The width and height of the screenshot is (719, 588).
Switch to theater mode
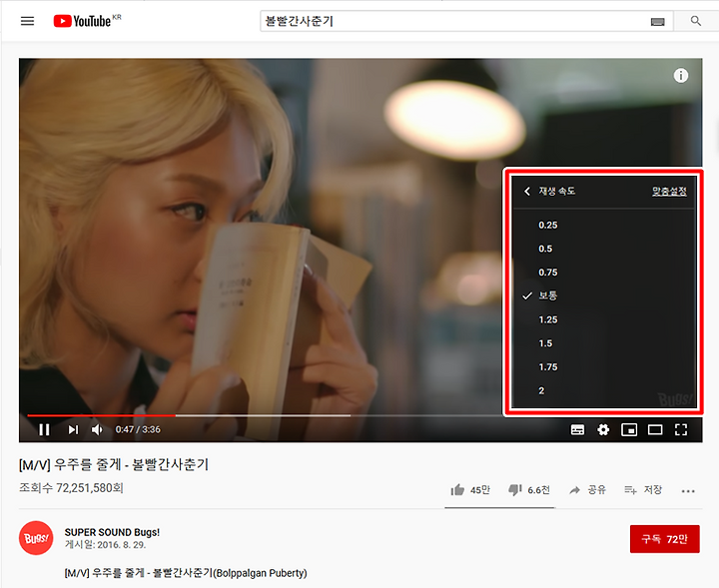pos(655,429)
